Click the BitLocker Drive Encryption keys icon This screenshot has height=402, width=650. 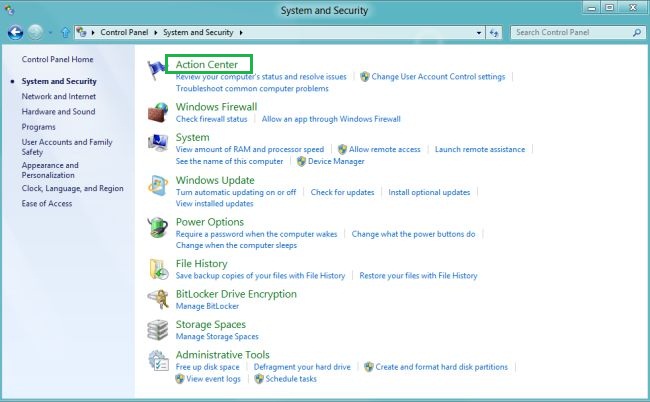(x=158, y=299)
